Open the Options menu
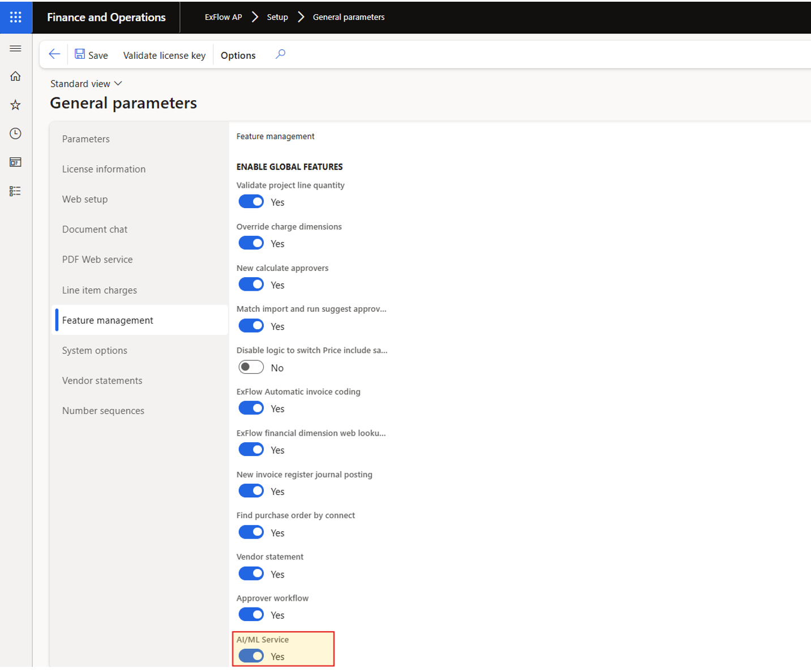811x672 pixels. (x=238, y=55)
